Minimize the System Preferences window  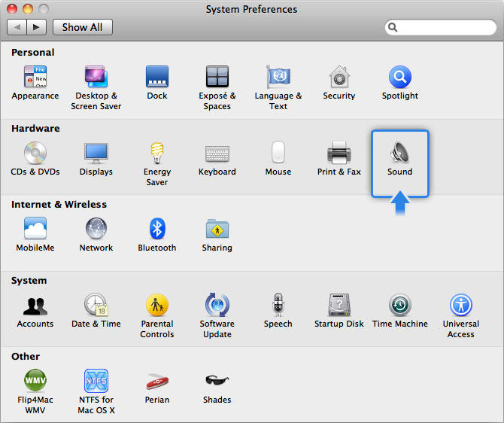tap(28, 9)
